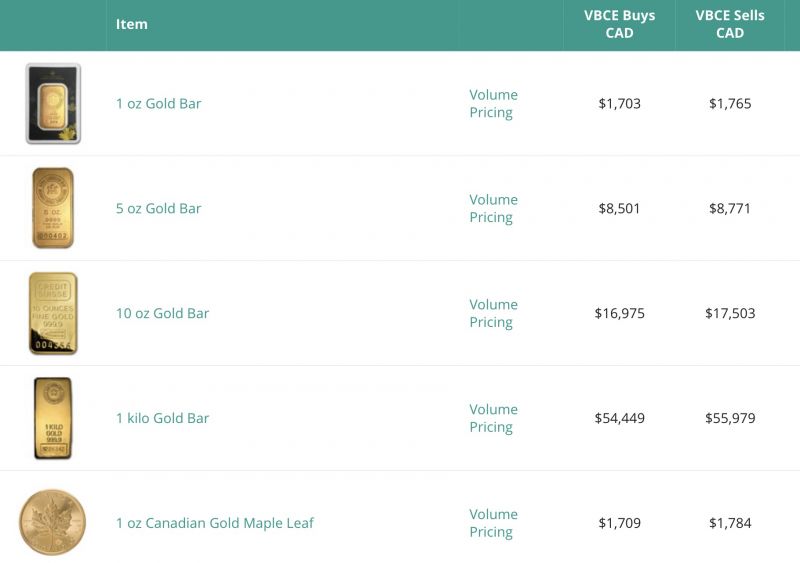Click the VBCE Sells CAD column header
Screen dimensions: 800x563
pos(730,24)
